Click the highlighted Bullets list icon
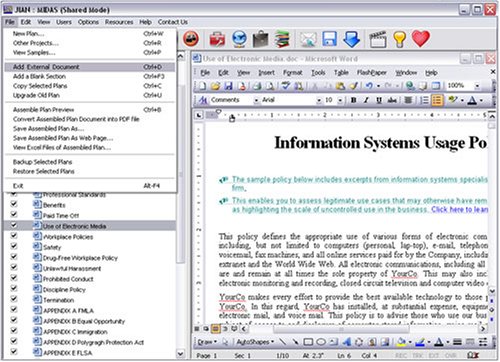The height and width of the screenshot is (362, 500). [437, 100]
